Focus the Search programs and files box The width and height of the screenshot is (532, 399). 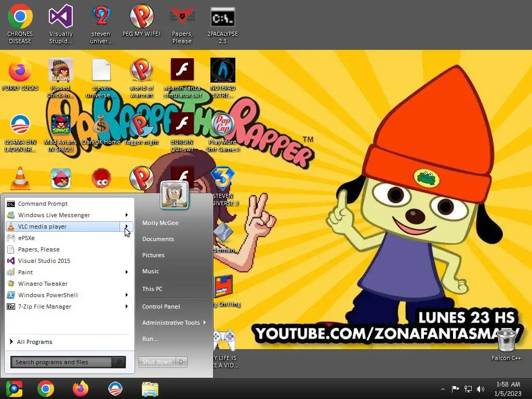[x=61, y=362]
